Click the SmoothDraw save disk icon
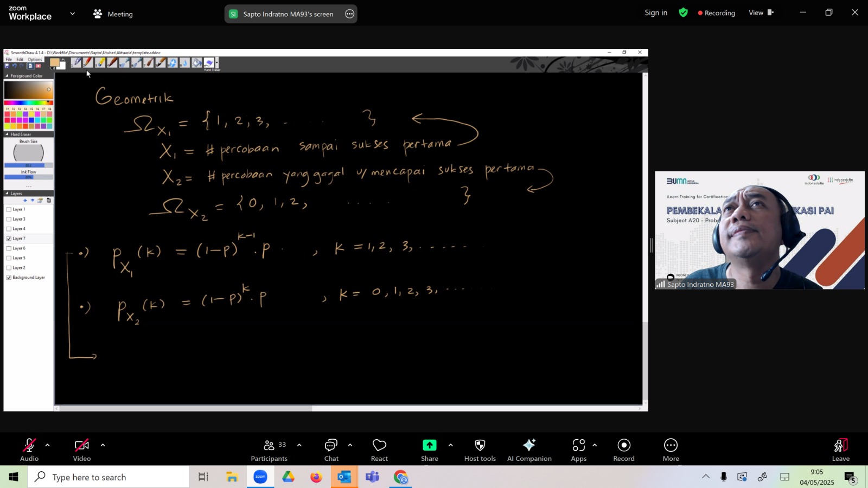The height and width of the screenshot is (488, 868). tap(7, 66)
